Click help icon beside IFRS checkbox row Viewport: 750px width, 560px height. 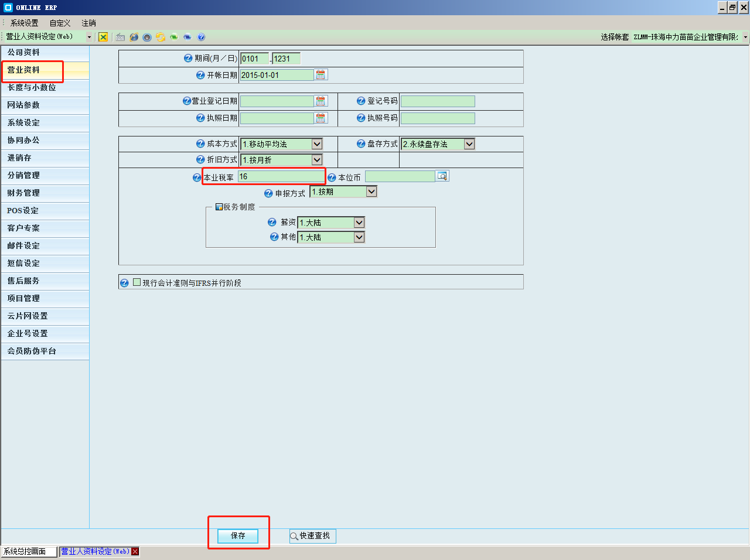click(124, 283)
